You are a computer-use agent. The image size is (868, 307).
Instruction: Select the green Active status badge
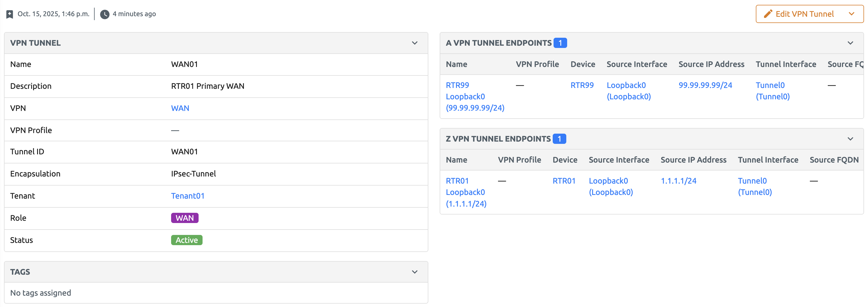coord(186,240)
